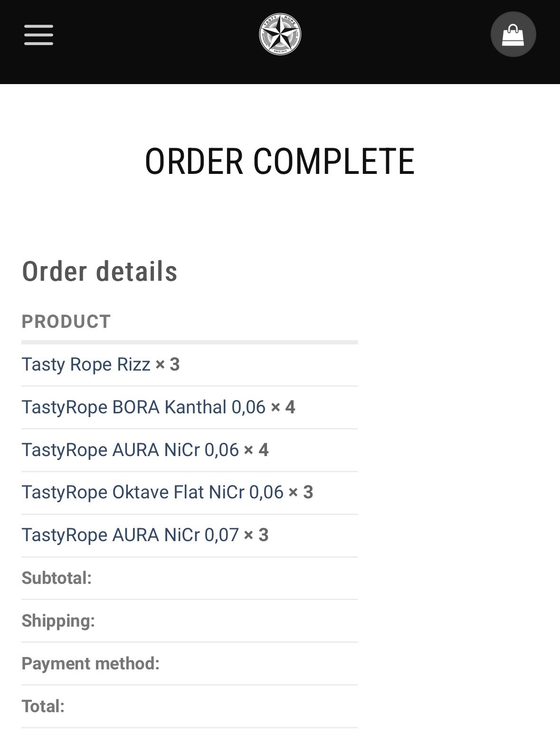Viewport: 560px width, 744px height.
Task: Open the shopping bag cart
Action: pos(513,35)
